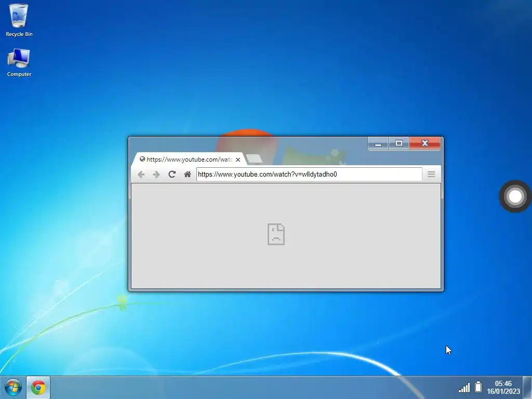Viewport: 532px width, 399px height.
Task: Go forward with the browser forward arrow
Action: pos(156,175)
